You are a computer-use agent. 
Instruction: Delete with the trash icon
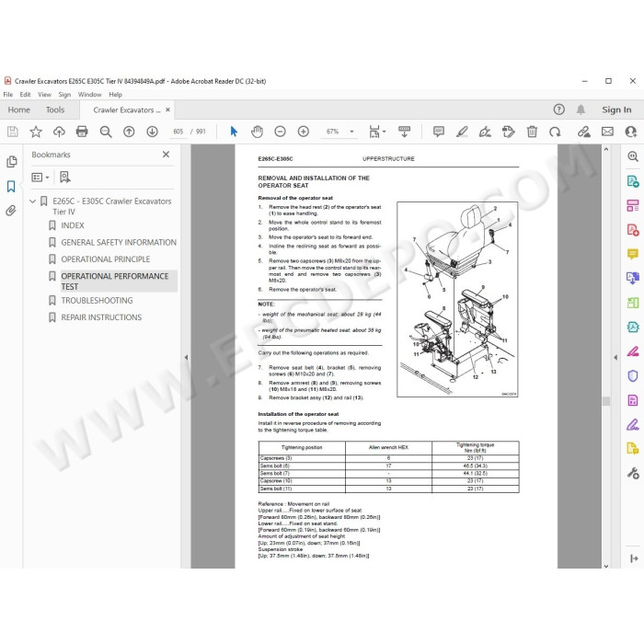pos(532,132)
